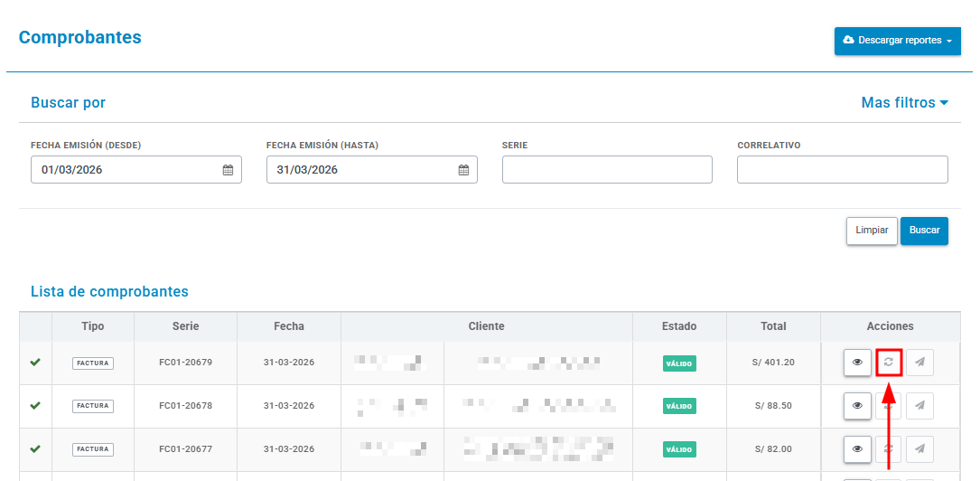Clear filters with the Limpiar button
The image size is (980, 481).
pos(872,231)
